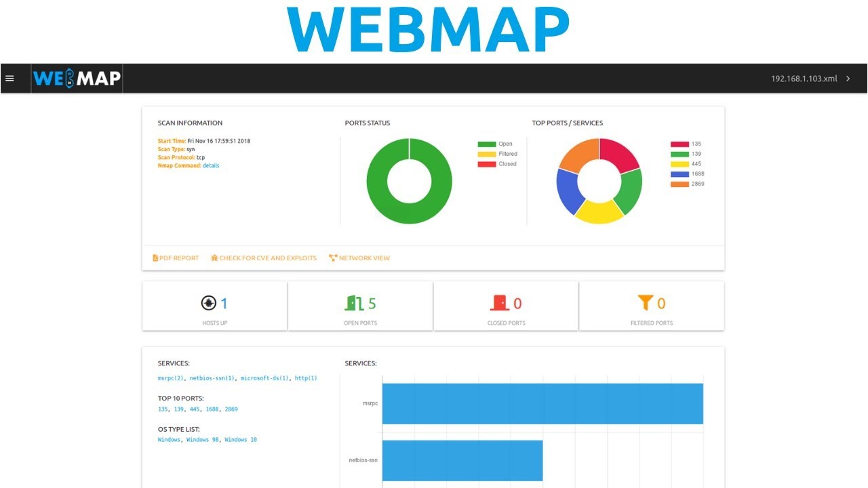Select the Start Time value text
This screenshot has height=488, width=868.
[x=219, y=141]
